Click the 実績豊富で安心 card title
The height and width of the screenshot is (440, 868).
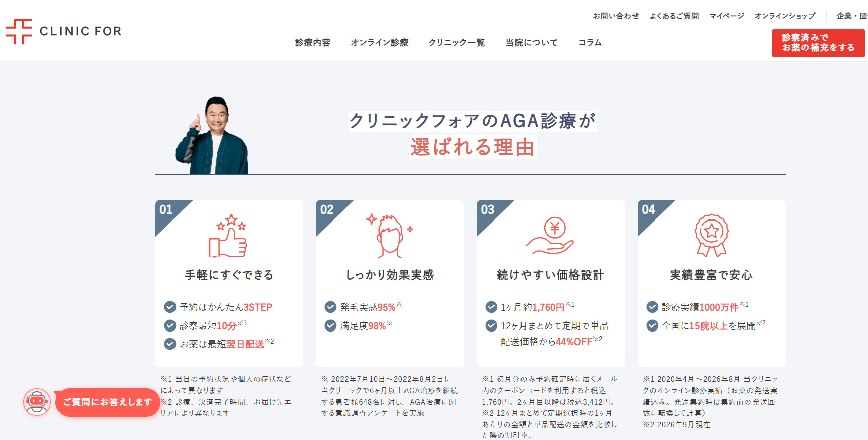(711, 275)
